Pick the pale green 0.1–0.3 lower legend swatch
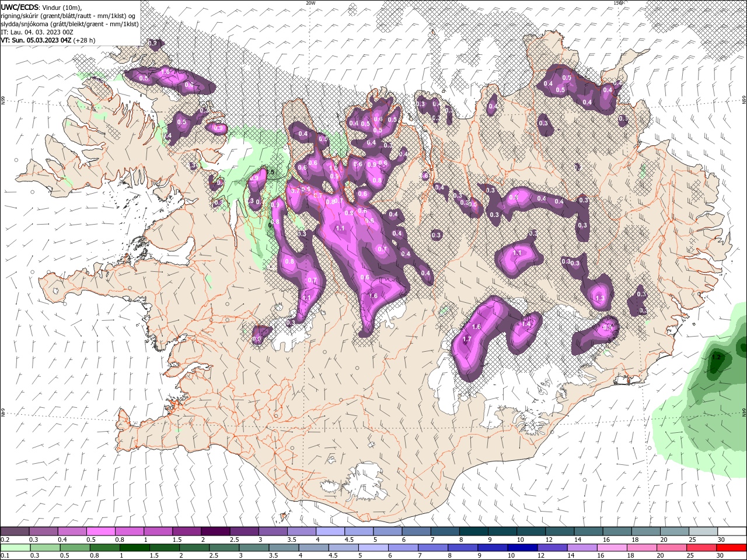Screen dimensions: 747x560 (15, 548)
